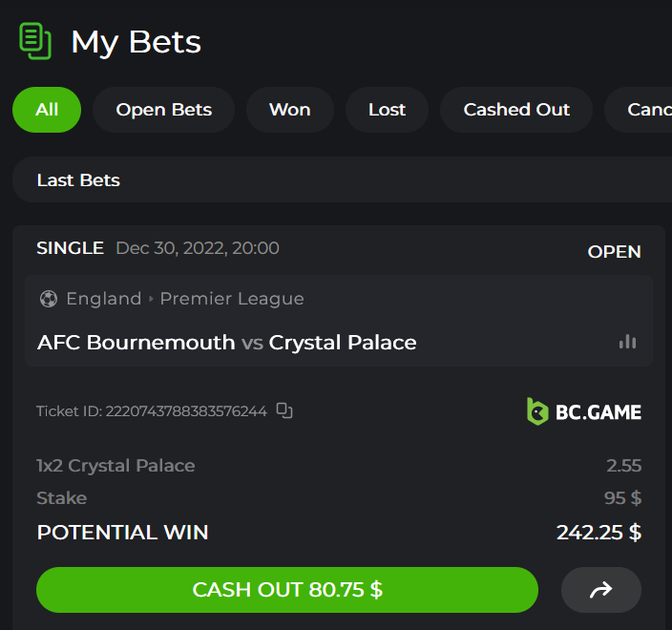This screenshot has height=630, width=672.
Task: Click the 2.55 odds value
Action: 623,466
